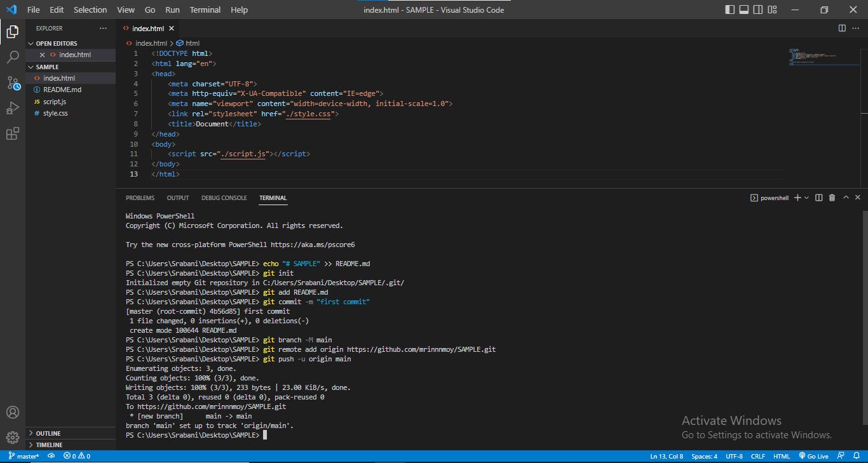Select the powershell terminal label

click(770, 198)
